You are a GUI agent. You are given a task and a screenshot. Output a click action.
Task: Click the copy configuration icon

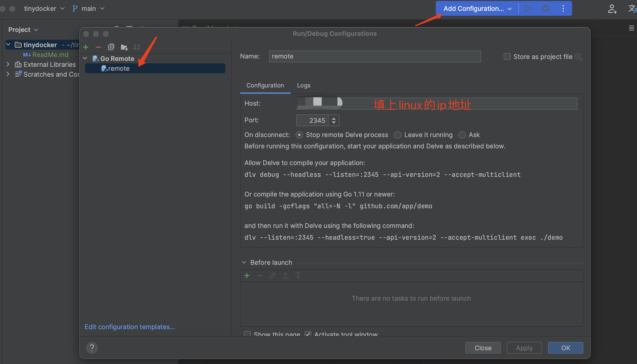tap(111, 47)
